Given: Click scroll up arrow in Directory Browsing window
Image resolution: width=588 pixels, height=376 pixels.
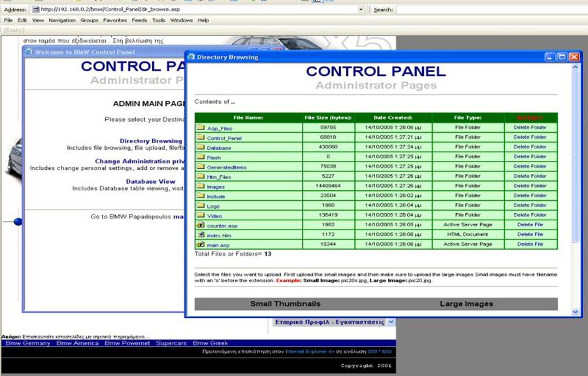Looking at the screenshot, I should (575, 67).
